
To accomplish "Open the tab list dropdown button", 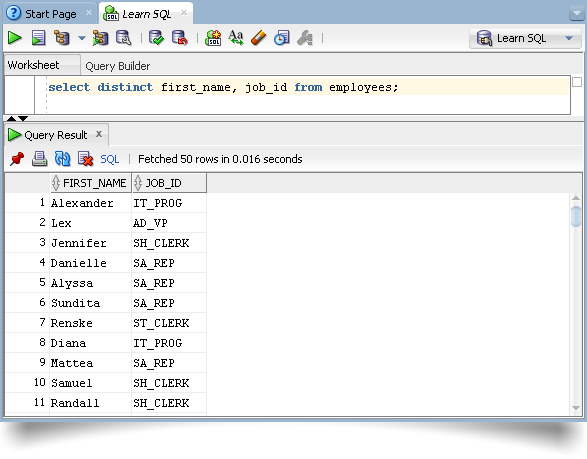I will point(576,14).
